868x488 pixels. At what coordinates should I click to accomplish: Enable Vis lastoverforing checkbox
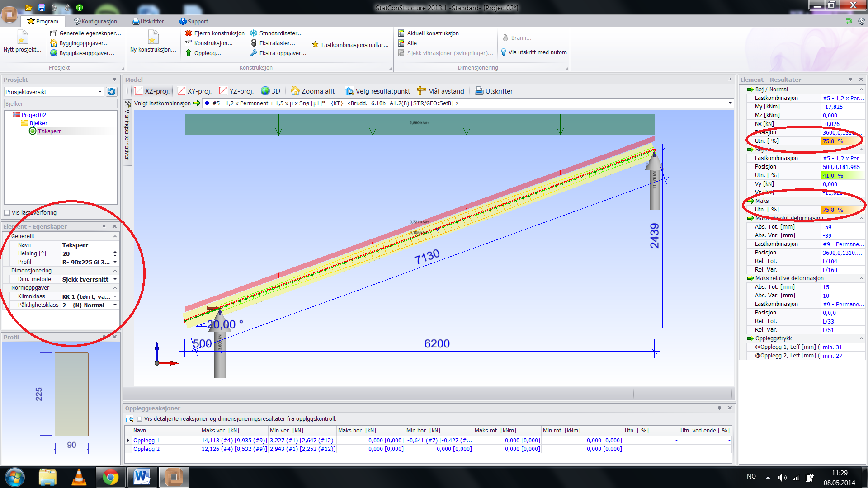[x=7, y=213]
